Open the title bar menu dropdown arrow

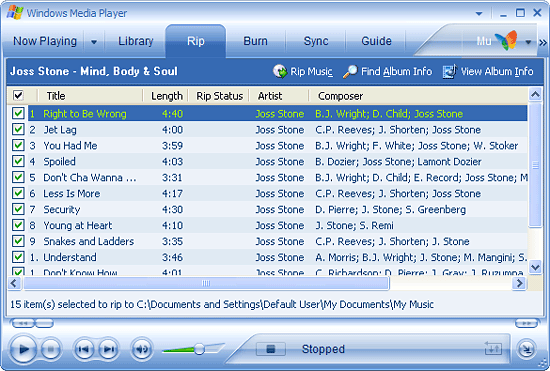click(479, 14)
